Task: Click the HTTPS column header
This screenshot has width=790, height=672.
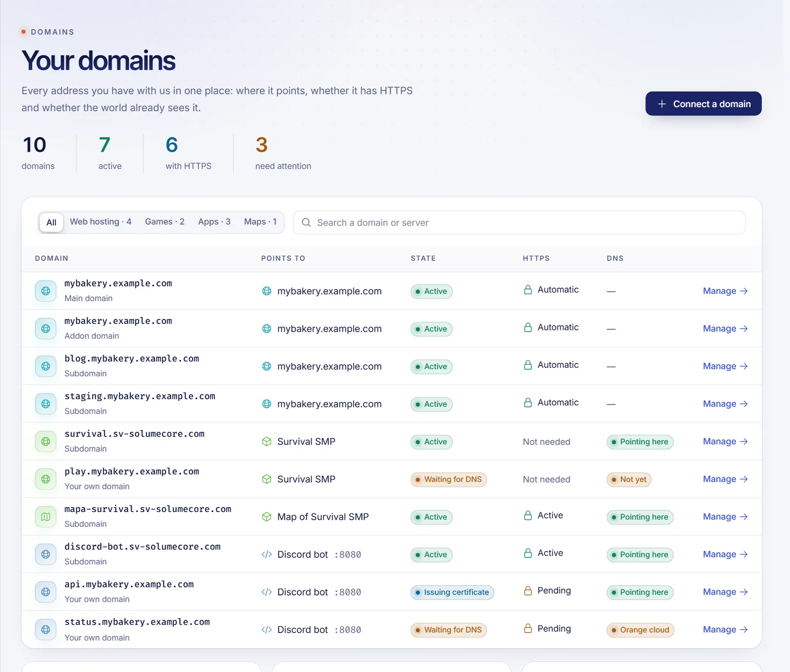Action: [x=536, y=258]
